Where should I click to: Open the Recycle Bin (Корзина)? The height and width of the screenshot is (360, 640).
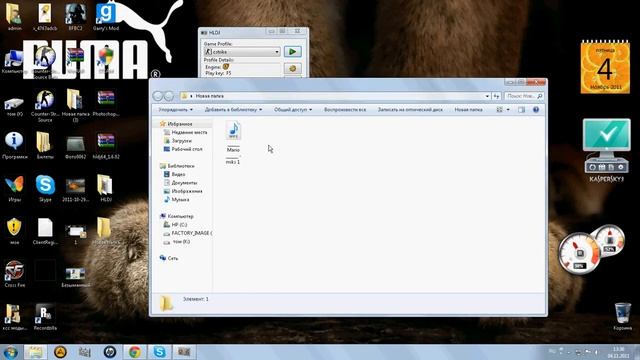pyautogui.click(x=622, y=316)
